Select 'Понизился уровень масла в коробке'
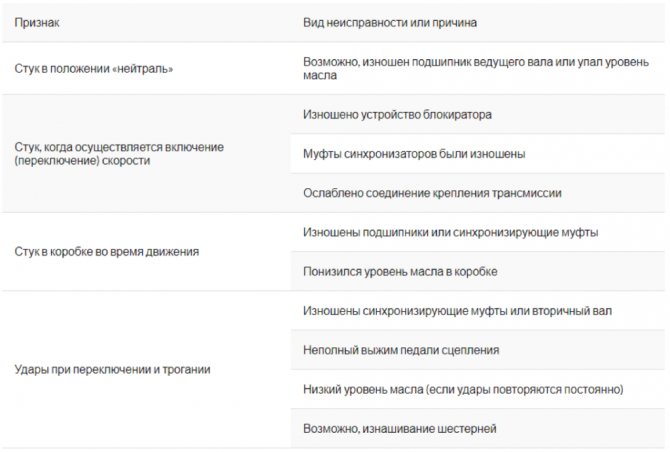Image resolution: width=670 pixels, height=452 pixels. point(400,271)
